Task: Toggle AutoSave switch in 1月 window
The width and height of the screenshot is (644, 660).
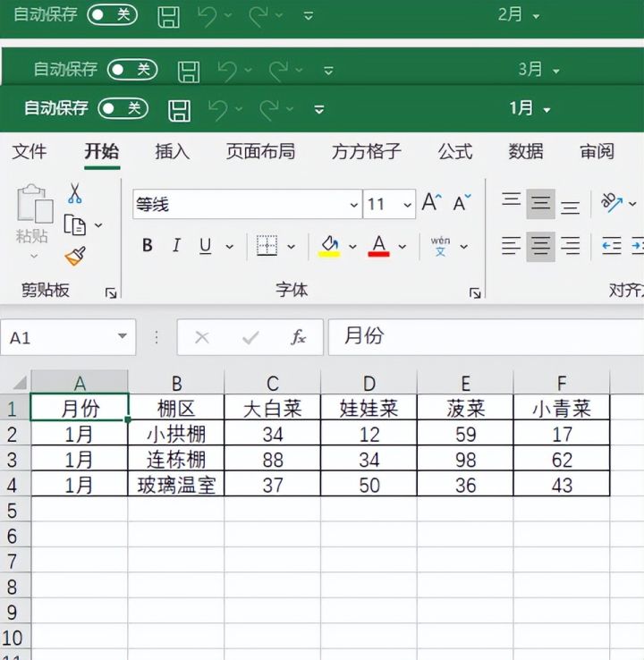Action: (x=123, y=109)
